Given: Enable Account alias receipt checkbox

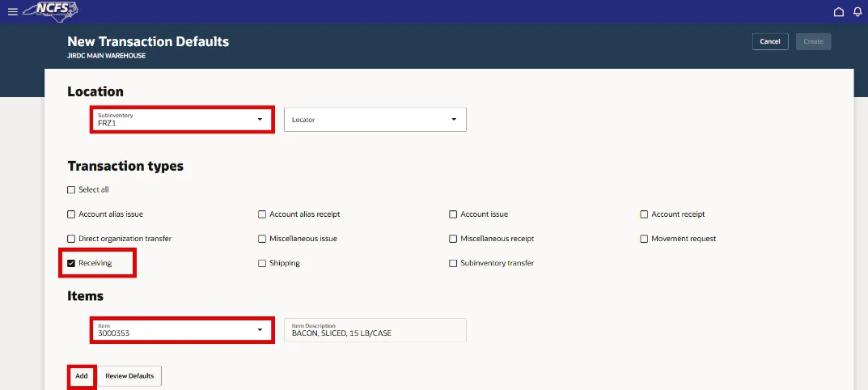Looking at the screenshot, I should 262,214.
